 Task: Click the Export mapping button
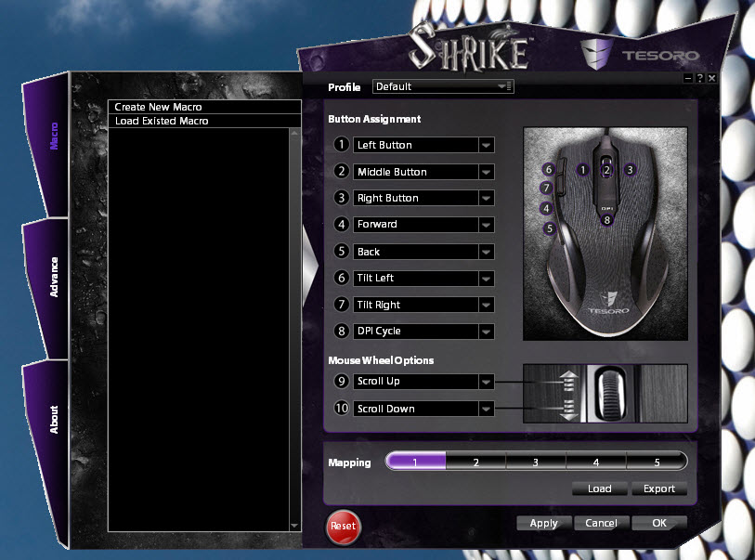tap(659, 488)
